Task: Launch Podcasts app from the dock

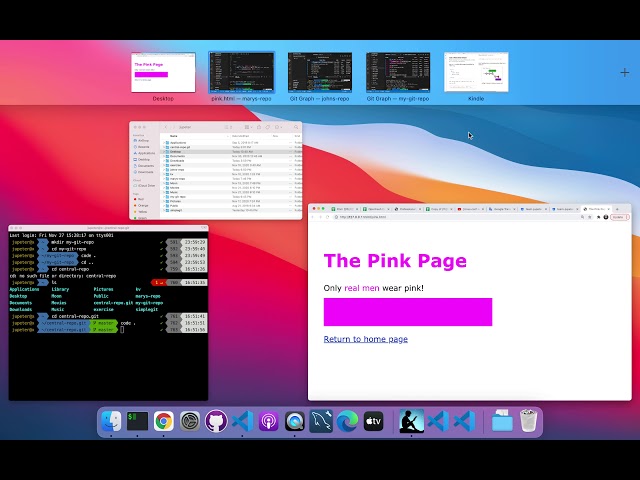Action: pyautogui.click(x=268, y=422)
